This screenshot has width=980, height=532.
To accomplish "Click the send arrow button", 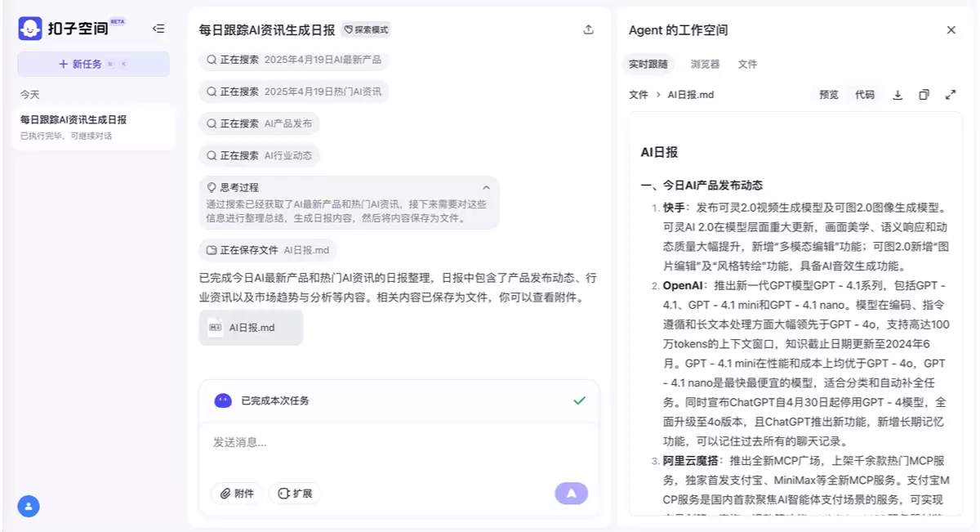I will pos(572,493).
